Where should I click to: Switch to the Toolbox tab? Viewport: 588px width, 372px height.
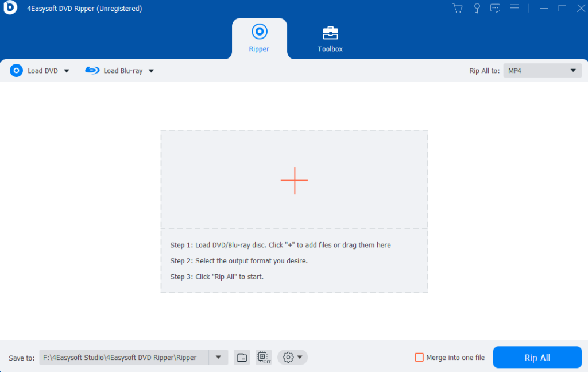click(330, 39)
